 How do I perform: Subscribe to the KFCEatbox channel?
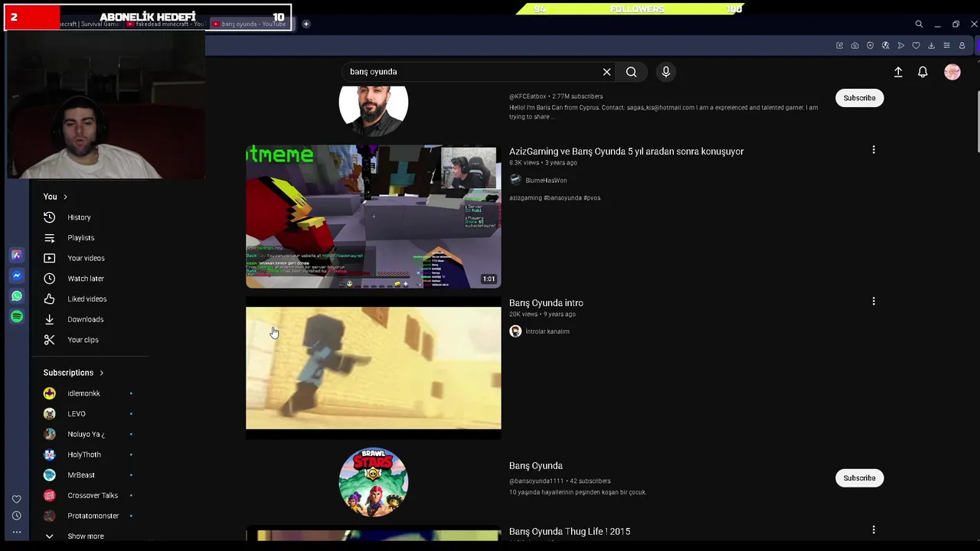tap(859, 98)
